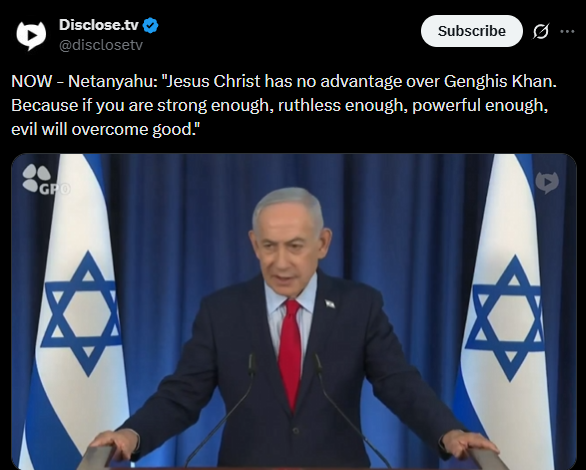Open the @disclosetv handle link
586x470 pixels.
[x=101, y=45]
